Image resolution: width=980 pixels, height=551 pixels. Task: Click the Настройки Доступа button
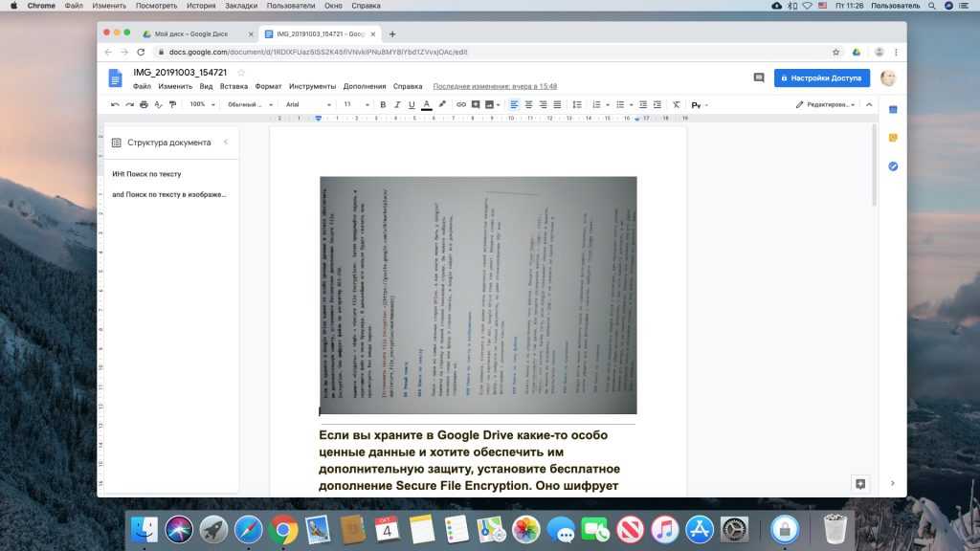coord(821,77)
